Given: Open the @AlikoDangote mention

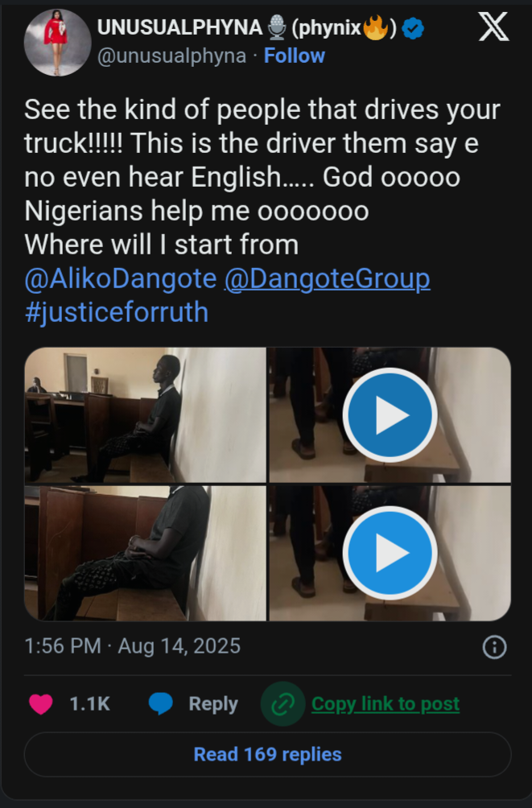Looking at the screenshot, I should 121,279.
